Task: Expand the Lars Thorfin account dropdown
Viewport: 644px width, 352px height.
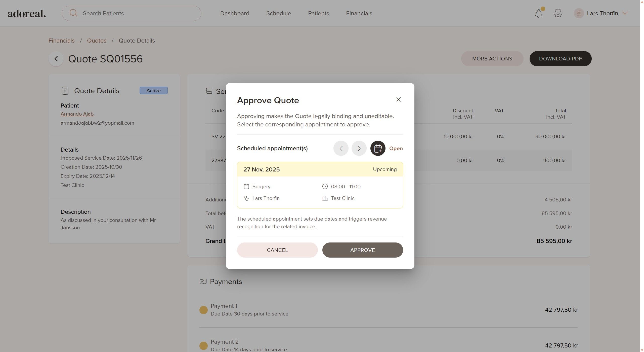Action: (x=625, y=13)
